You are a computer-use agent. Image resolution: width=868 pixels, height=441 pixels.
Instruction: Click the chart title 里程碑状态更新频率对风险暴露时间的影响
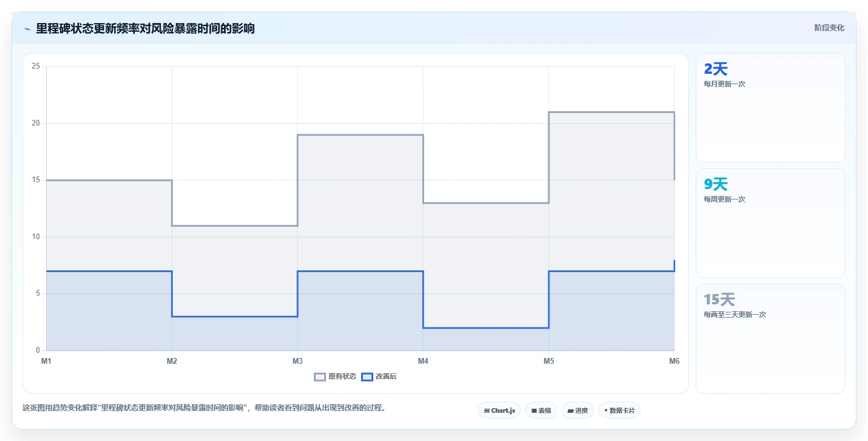(145, 28)
